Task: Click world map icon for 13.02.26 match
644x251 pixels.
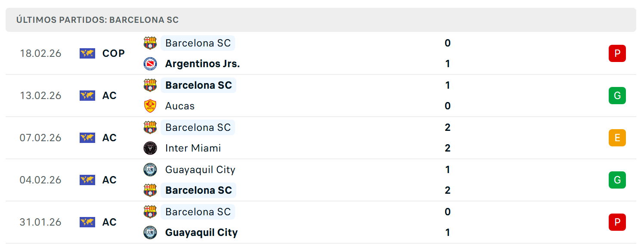Action: (x=87, y=96)
